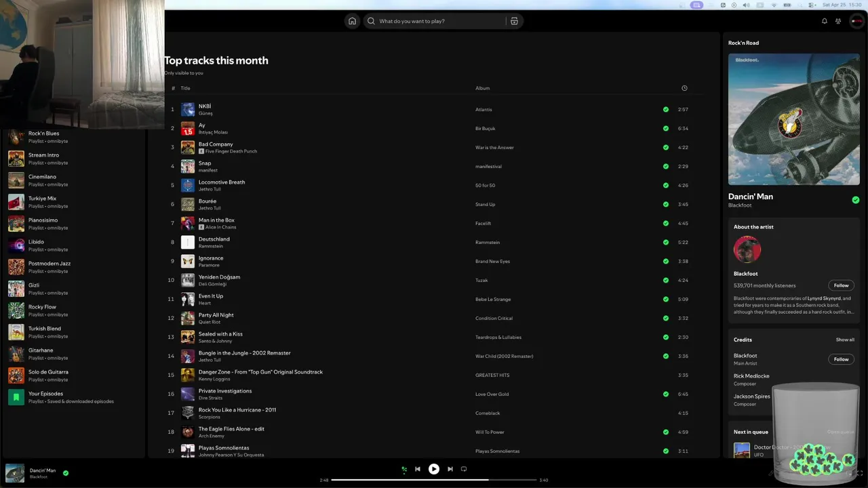This screenshot has width=868, height=488.
Task: Open the Atlantis album link
Action: tap(484, 109)
